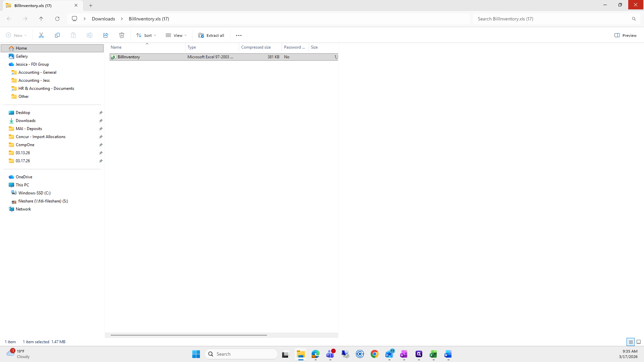
Task: Open the Sort dropdown
Action: (x=146, y=35)
